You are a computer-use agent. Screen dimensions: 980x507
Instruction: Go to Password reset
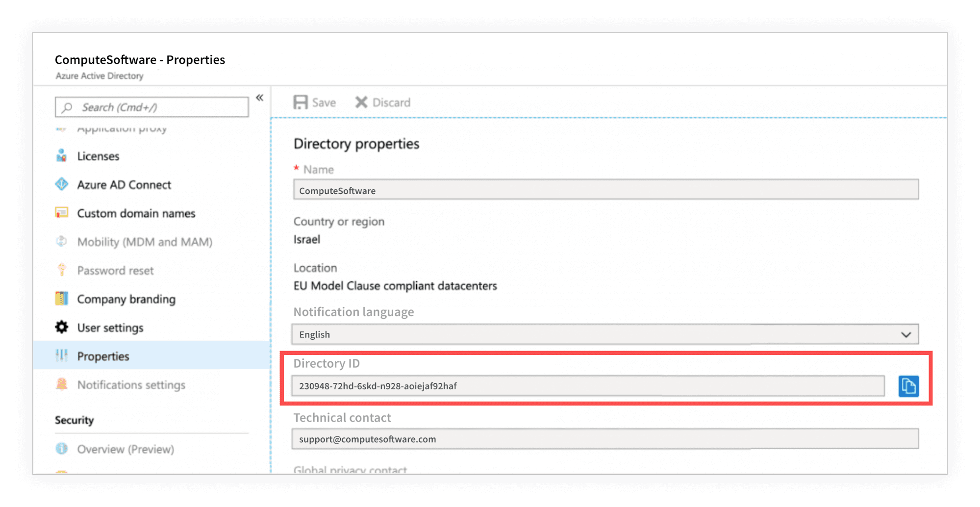click(115, 270)
